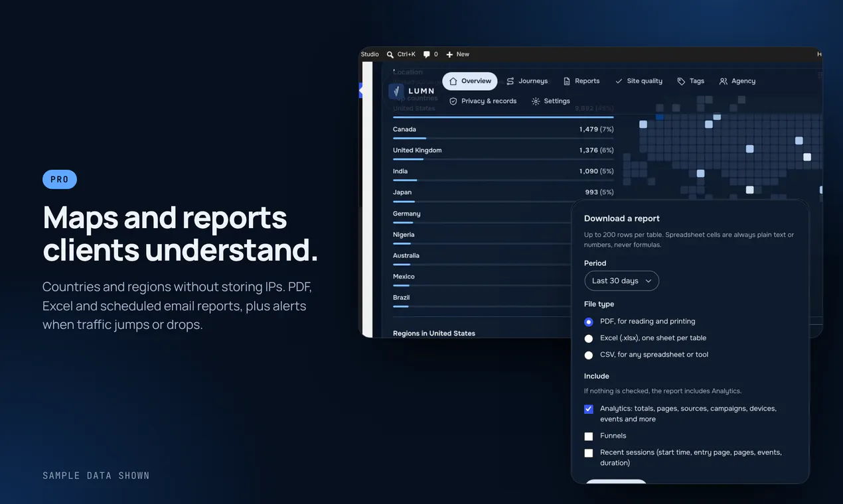Click the plus New icon in top bar
843x504 pixels.
449,54
